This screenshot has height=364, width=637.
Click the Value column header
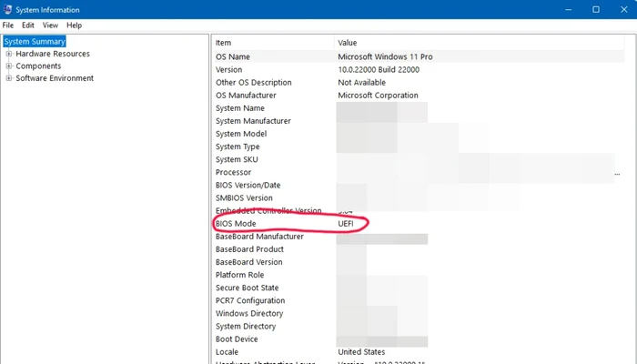[x=348, y=43]
